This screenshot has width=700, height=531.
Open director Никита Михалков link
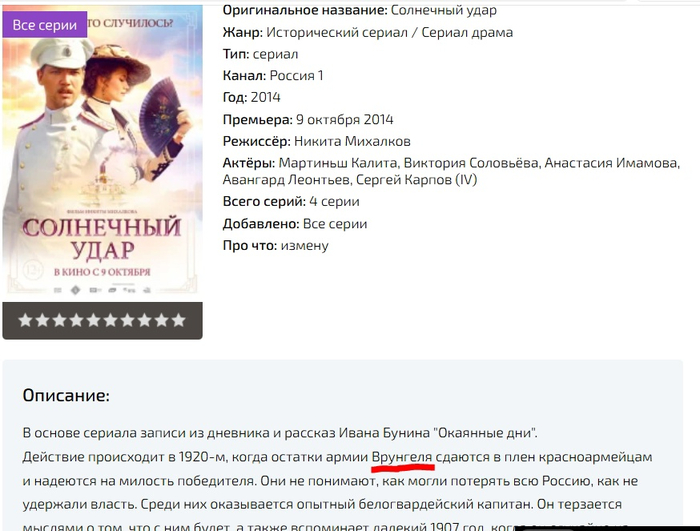(352, 141)
